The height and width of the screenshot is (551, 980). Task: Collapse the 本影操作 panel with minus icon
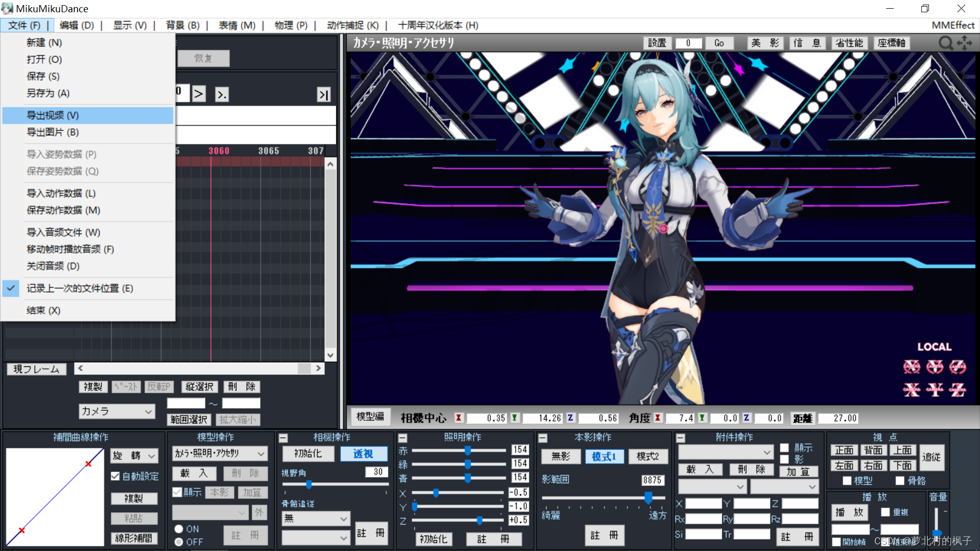click(543, 438)
